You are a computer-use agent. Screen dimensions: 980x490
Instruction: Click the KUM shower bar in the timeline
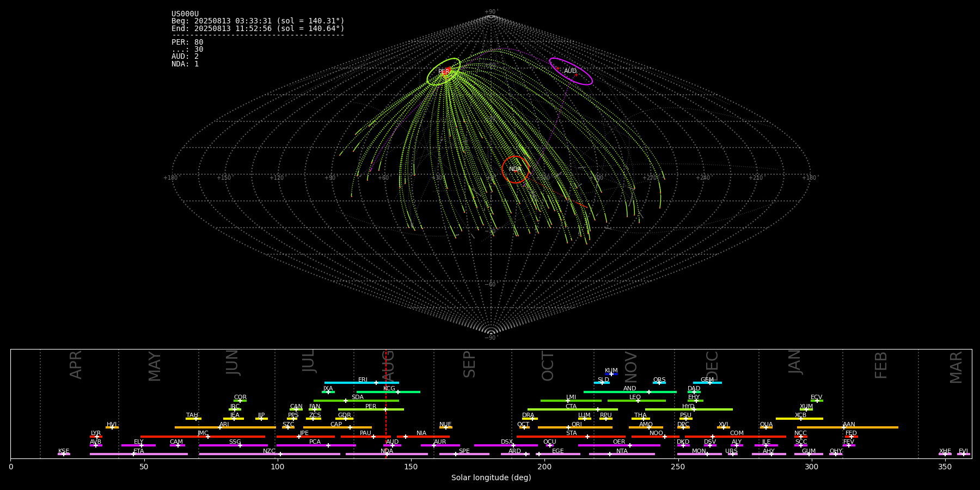(611, 374)
